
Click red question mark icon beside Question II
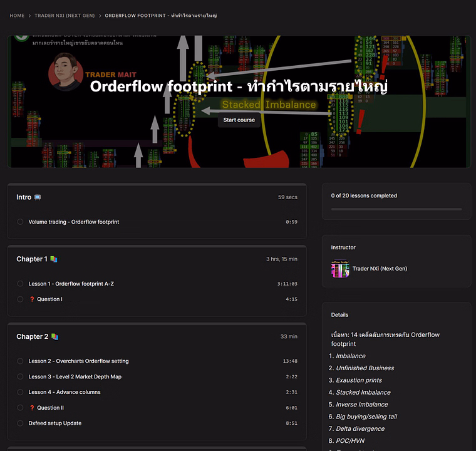(32, 408)
